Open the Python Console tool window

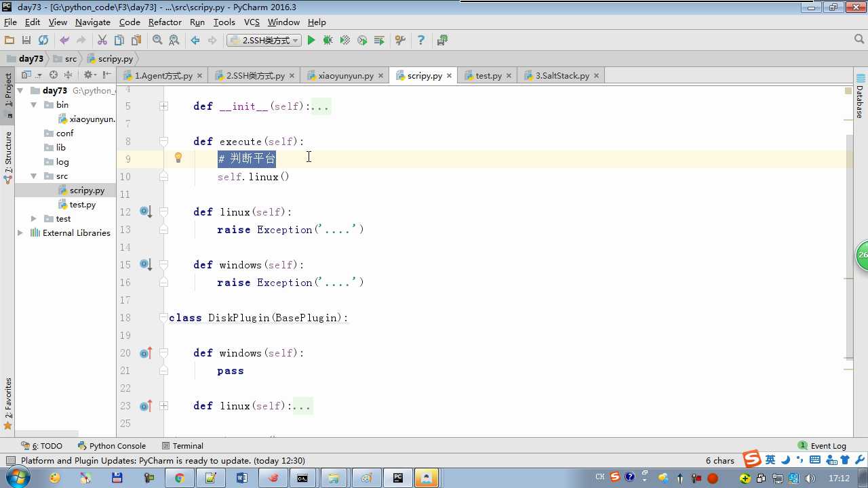click(x=112, y=446)
